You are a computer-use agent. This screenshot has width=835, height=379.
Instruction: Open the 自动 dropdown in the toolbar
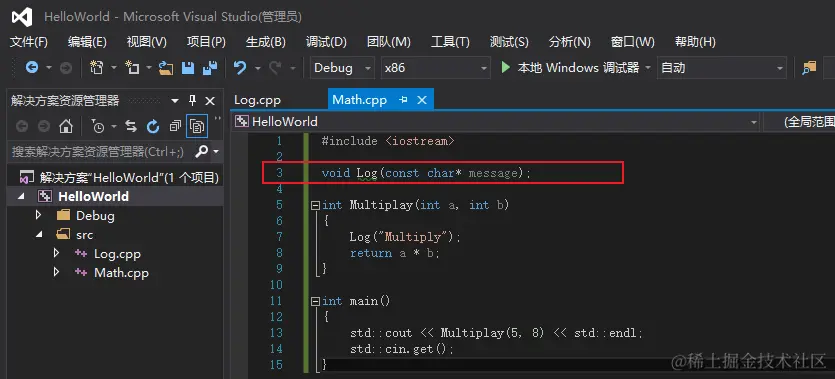tap(722, 68)
